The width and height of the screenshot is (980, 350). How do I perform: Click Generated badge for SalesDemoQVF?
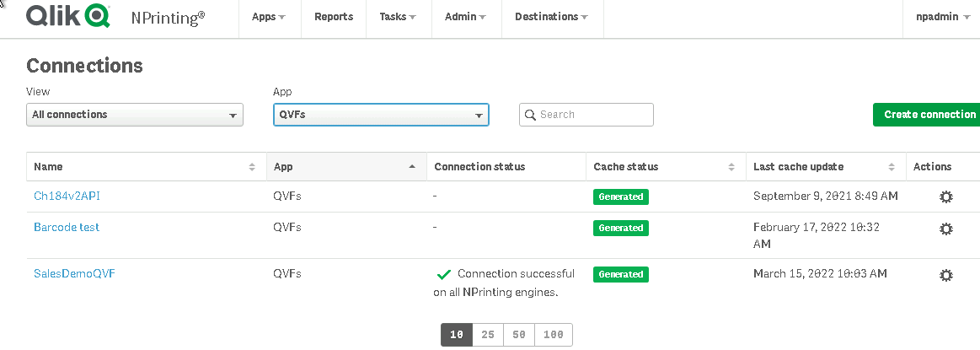point(621,274)
